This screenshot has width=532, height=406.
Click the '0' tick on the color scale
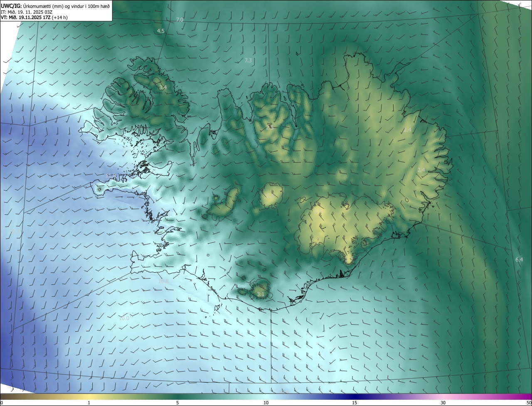tap(2, 403)
